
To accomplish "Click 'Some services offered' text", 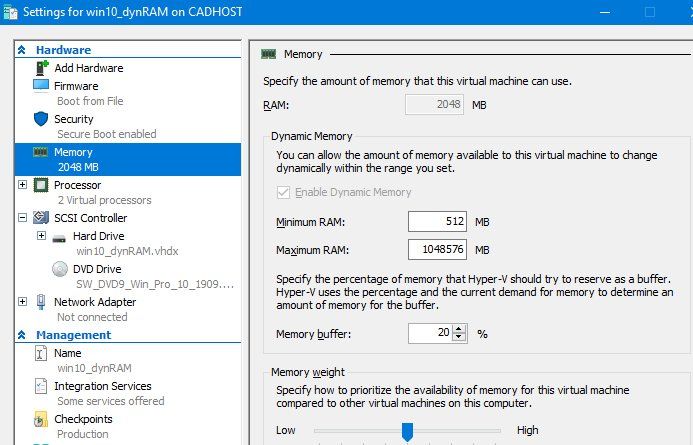I will 110,401.
